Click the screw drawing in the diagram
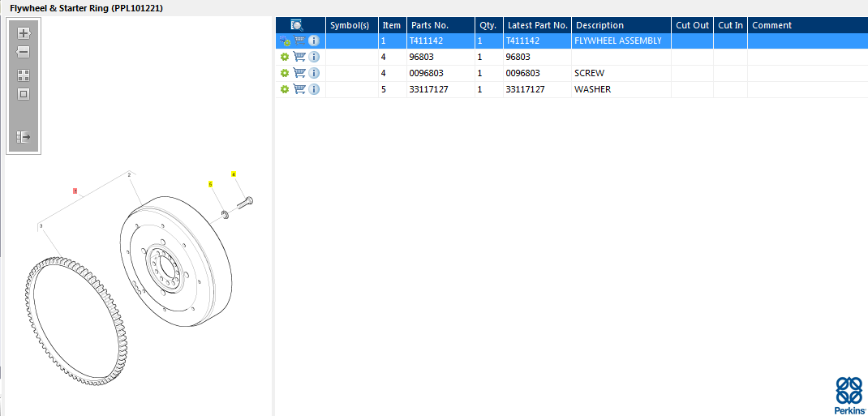Viewport: 868px width, 416px height. [245, 203]
